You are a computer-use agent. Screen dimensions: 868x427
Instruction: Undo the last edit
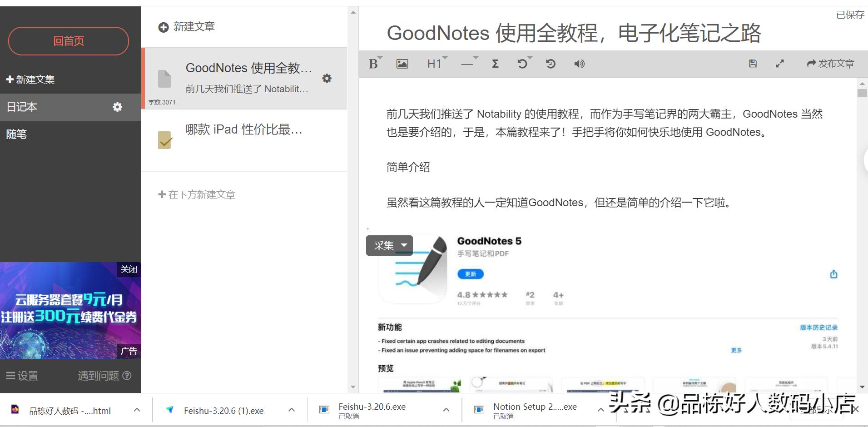[x=523, y=64]
